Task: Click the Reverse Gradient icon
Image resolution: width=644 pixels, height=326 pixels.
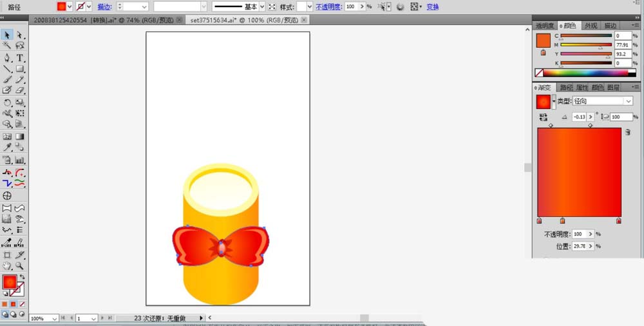Action: click(543, 117)
